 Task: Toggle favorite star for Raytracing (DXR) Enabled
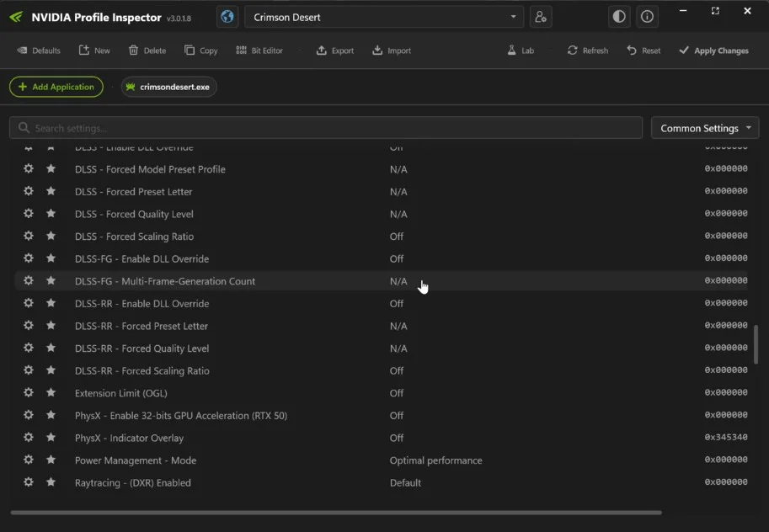point(51,482)
